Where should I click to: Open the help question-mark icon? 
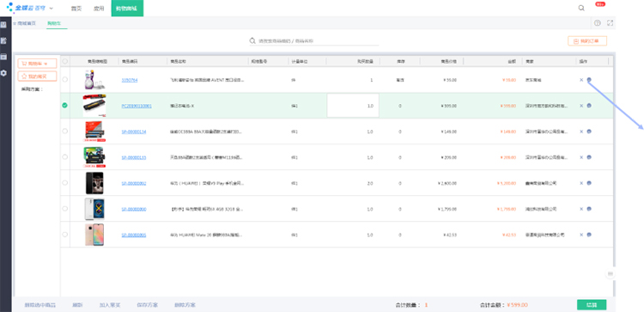pos(597,23)
